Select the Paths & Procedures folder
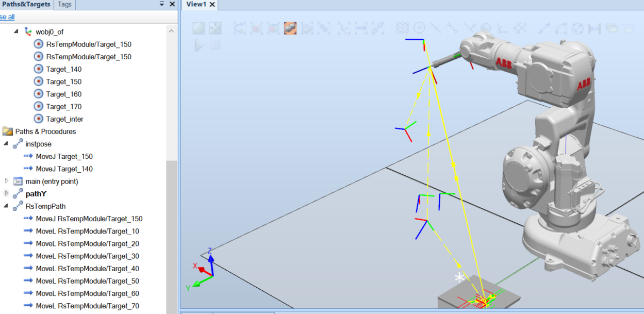Viewport: 644px width, 314px height. tap(45, 131)
